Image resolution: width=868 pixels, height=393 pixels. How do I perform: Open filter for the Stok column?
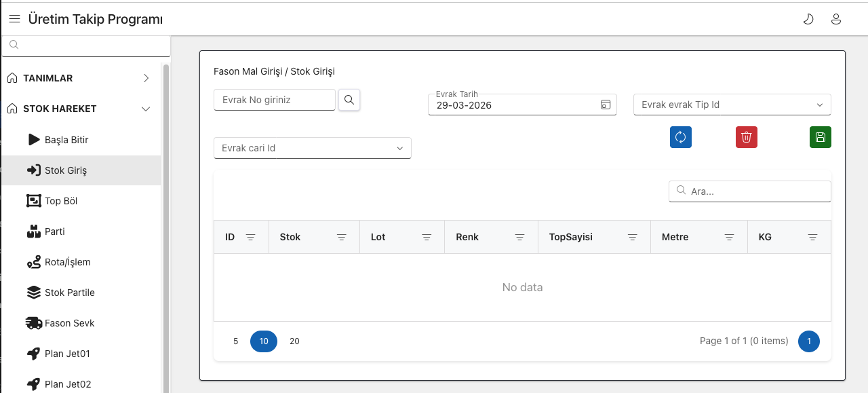(342, 237)
